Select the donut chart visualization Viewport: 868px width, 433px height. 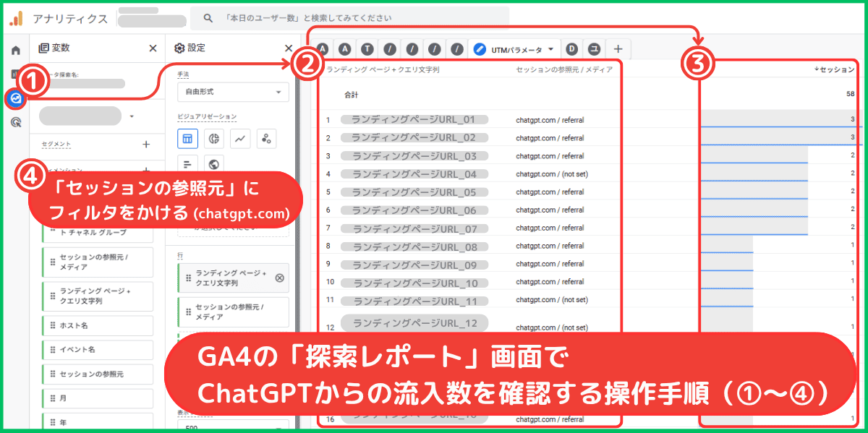tap(215, 138)
